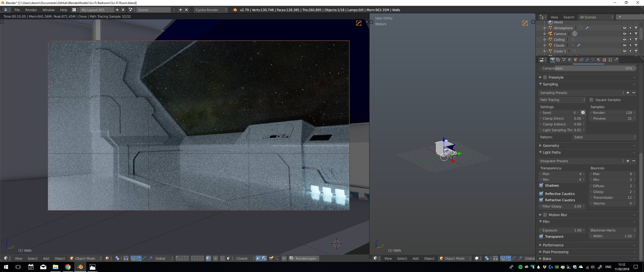Open the Render Layers properties tab

click(558, 60)
